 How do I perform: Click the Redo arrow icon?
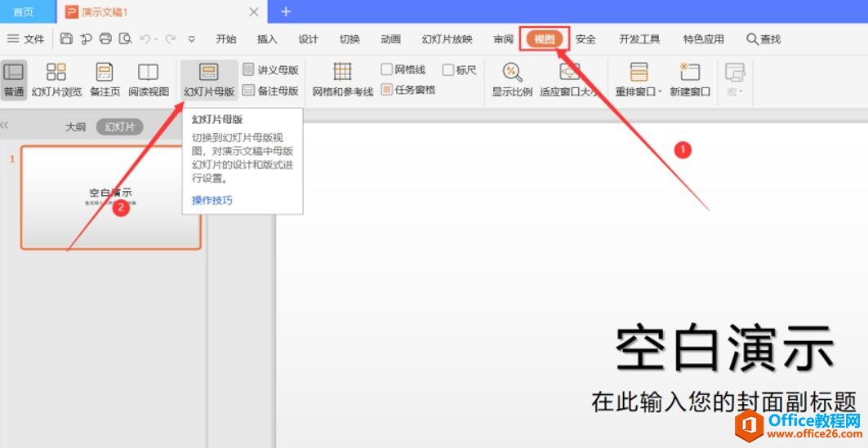pos(171,38)
